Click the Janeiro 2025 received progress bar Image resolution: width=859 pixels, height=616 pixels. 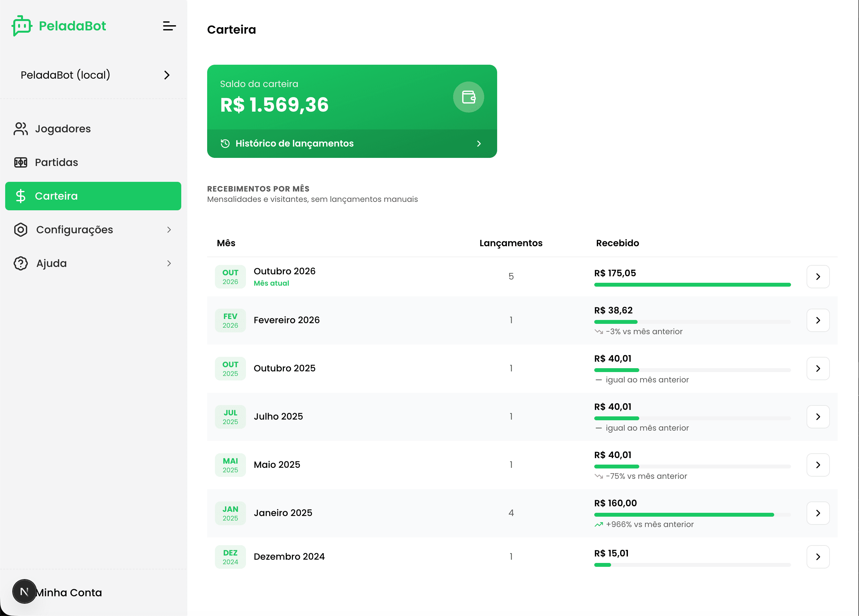point(692,515)
